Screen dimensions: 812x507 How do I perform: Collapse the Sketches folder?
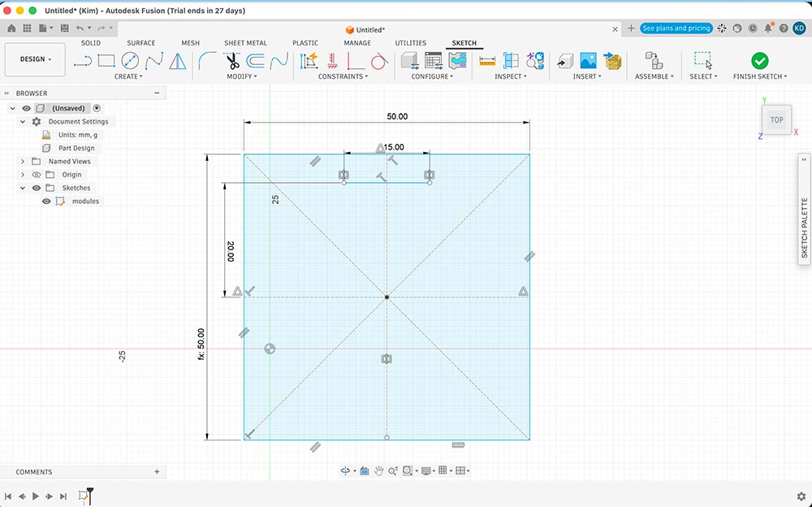click(x=23, y=188)
